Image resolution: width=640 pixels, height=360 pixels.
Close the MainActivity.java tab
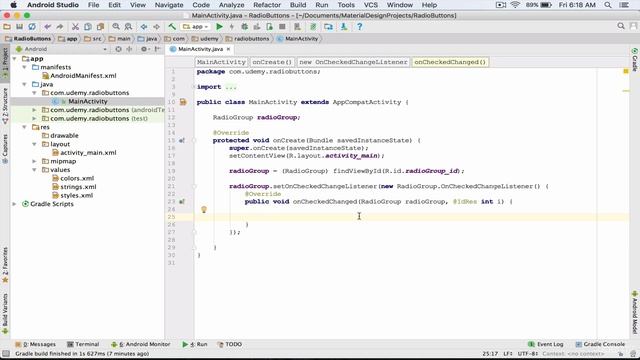click(229, 49)
